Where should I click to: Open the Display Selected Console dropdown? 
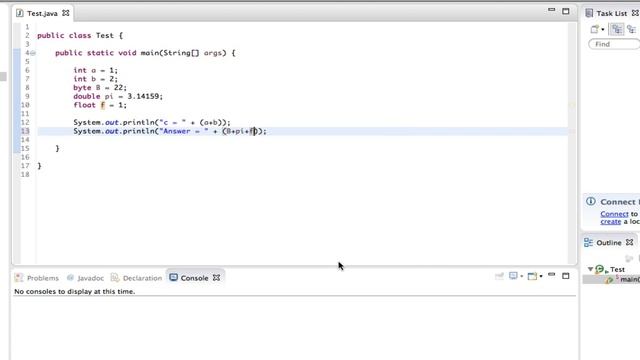522,276
